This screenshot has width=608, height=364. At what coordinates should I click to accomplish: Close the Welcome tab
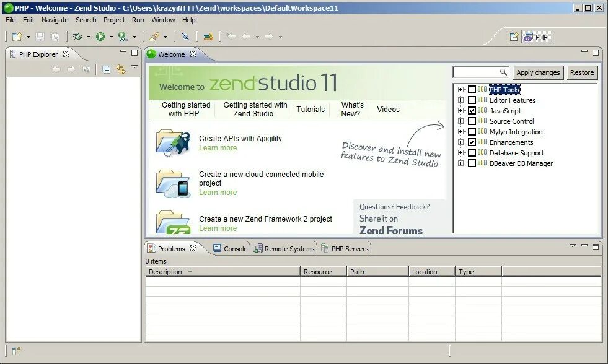coord(193,54)
